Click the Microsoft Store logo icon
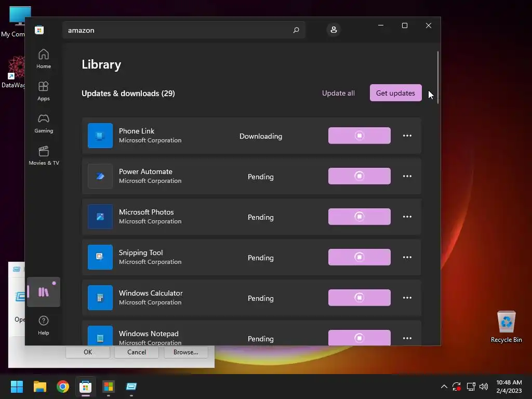532x399 pixels. pyautogui.click(x=39, y=30)
